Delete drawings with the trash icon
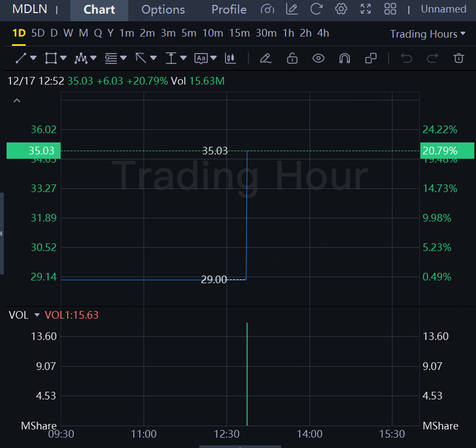The width and height of the screenshot is (476, 448). 459,58
